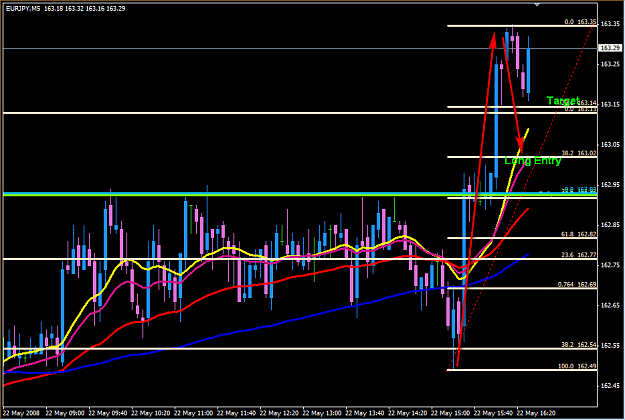Click price scale value 162.75

pyautogui.click(x=610, y=265)
